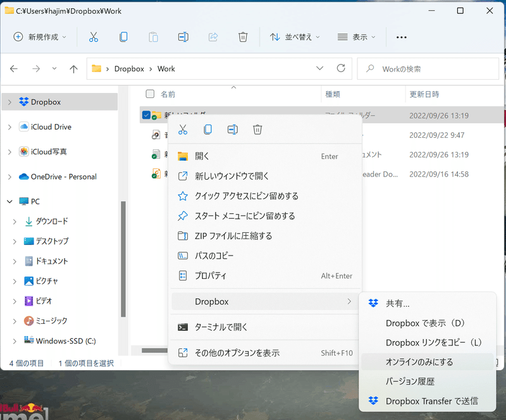Expand the ダウンロード node chevron
This screenshot has width=506, height=420.
click(x=15, y=221)
